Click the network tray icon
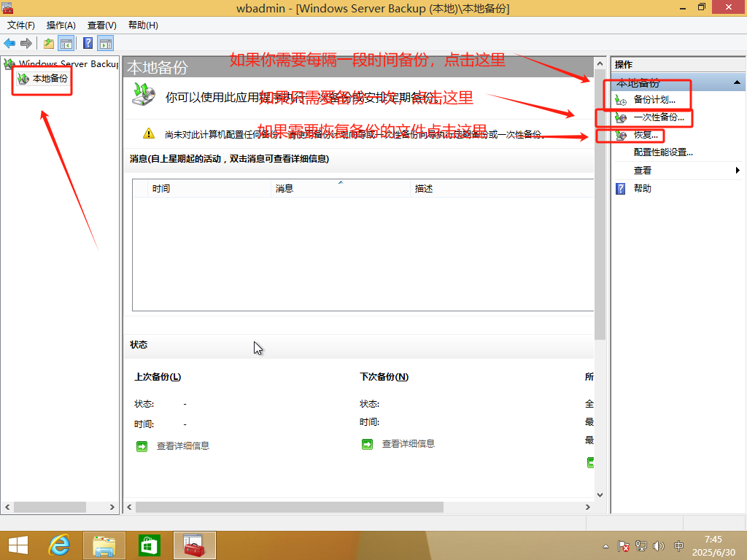Screen dimensions: 747x560 pos(641,546)
